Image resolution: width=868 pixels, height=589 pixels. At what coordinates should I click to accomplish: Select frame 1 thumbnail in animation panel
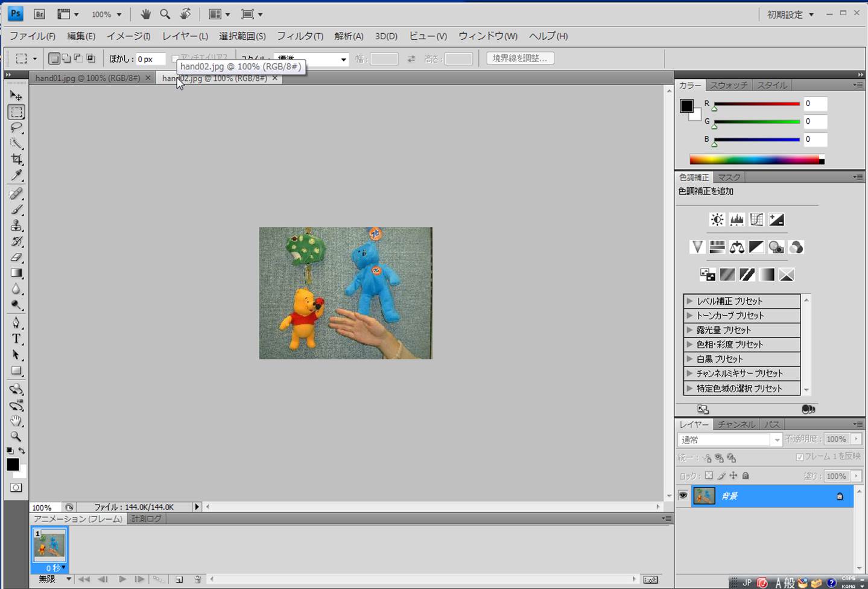(x=49, y=545)
